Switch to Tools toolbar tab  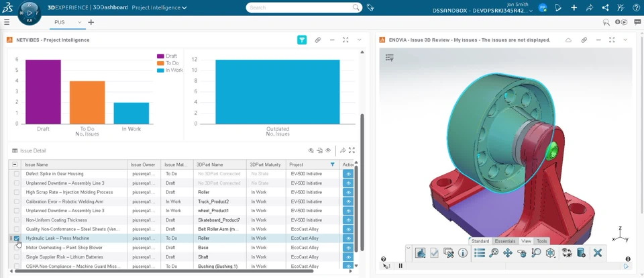tap(542, 241)
